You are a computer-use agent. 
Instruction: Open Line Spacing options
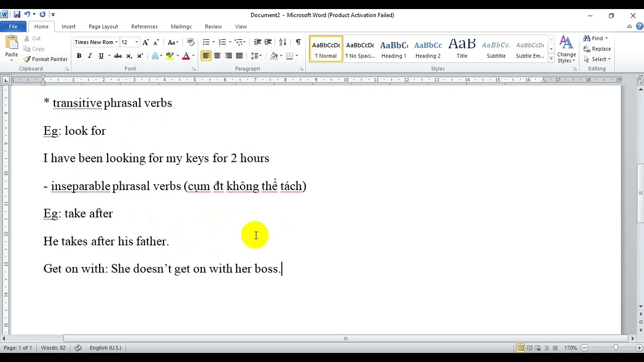[x=256, y=56]
